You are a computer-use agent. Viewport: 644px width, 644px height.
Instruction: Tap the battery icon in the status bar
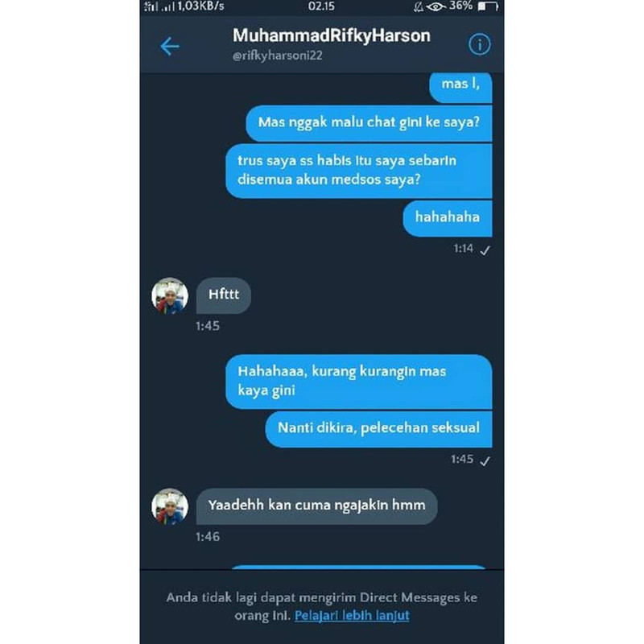coord(488,6)
